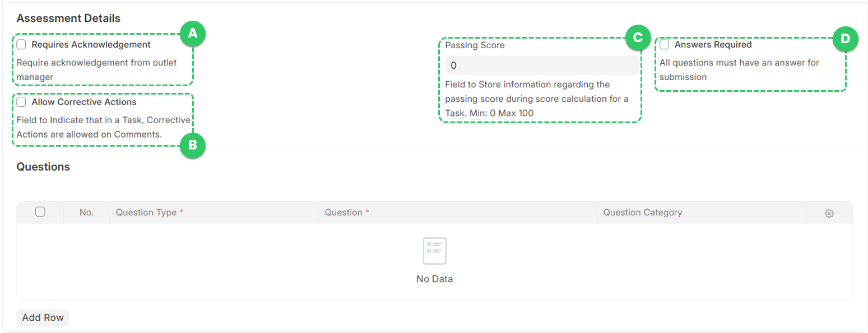Click the green marker badge labeled A
This screenshot has width=868, height=333.
[x=193, y=34]
